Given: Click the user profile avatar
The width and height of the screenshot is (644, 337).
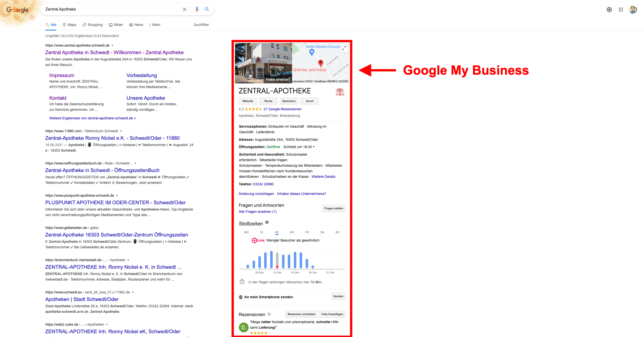Looking at the screenshot, I should pyautogui.click(x=633, y=10).
